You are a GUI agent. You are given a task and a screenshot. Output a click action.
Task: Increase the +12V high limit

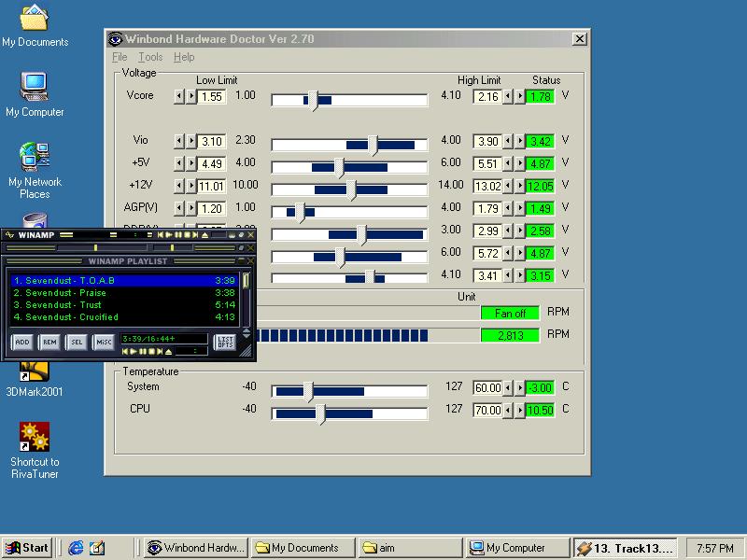(x=520, y=186)
